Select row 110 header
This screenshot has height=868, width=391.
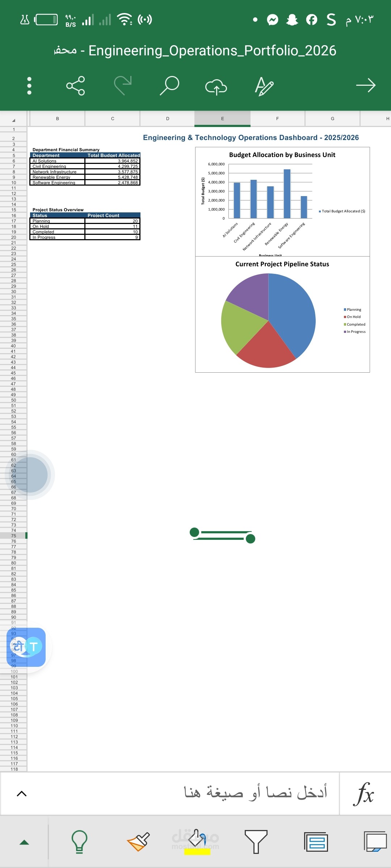(13, 726)
